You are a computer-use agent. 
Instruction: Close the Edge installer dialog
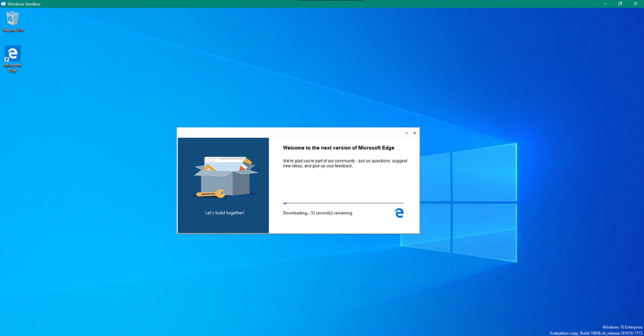click(414, 133)
